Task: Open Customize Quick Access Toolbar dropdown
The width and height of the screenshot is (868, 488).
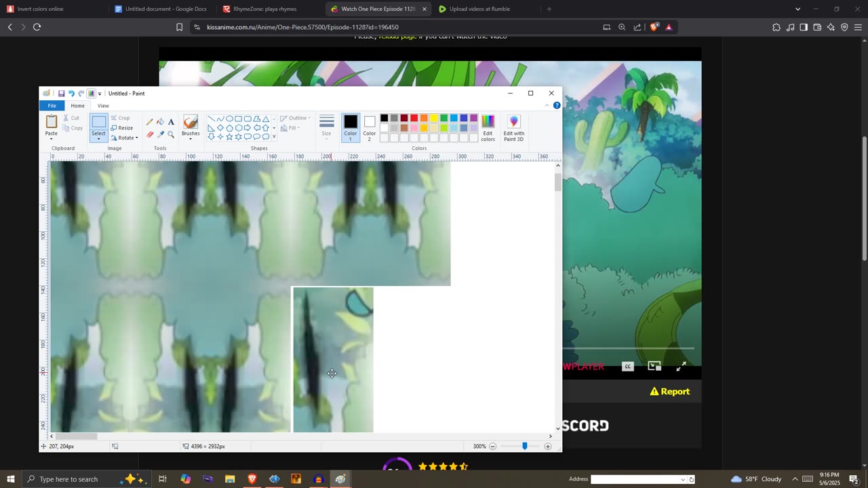Action: [x=100, y=94]
